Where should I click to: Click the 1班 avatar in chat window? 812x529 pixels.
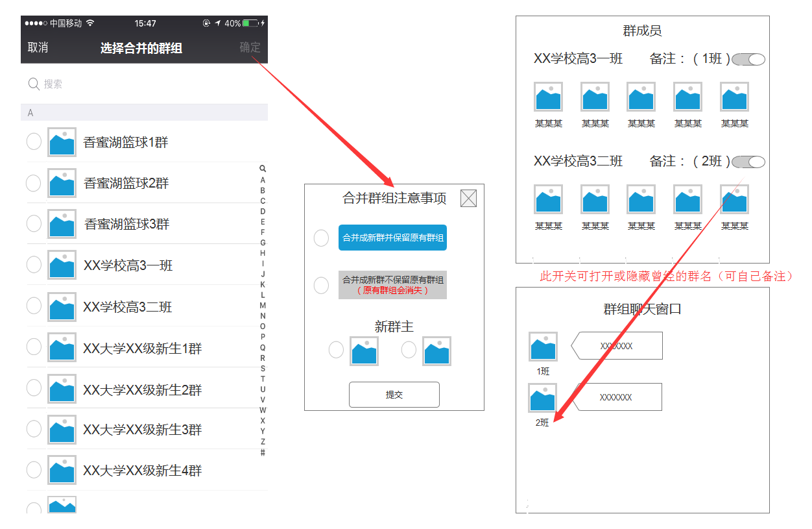pos(543,347)
